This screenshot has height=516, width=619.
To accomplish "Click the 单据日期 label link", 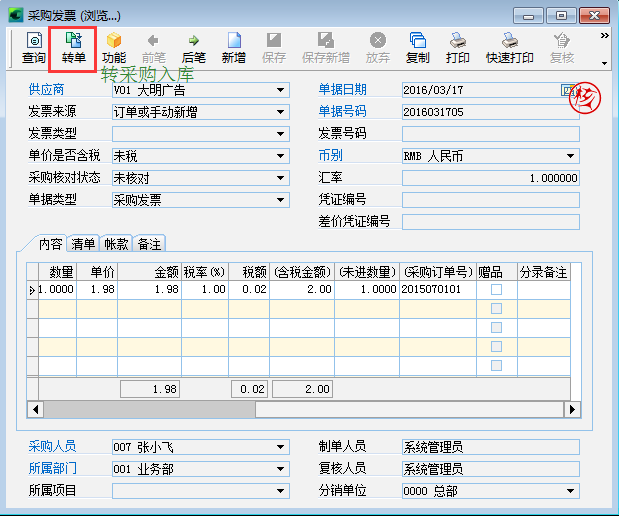I will pyautogui.click(x=342, y=90).
